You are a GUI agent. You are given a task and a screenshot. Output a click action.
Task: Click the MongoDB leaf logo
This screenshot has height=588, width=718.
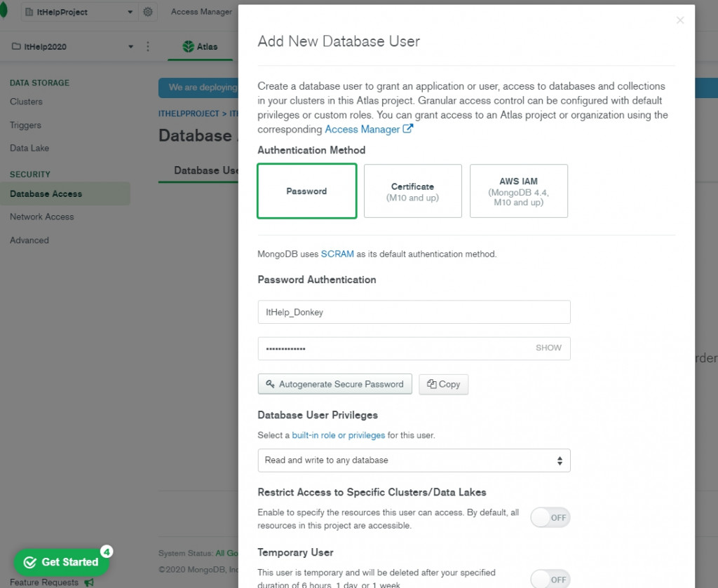pos(3,10)
